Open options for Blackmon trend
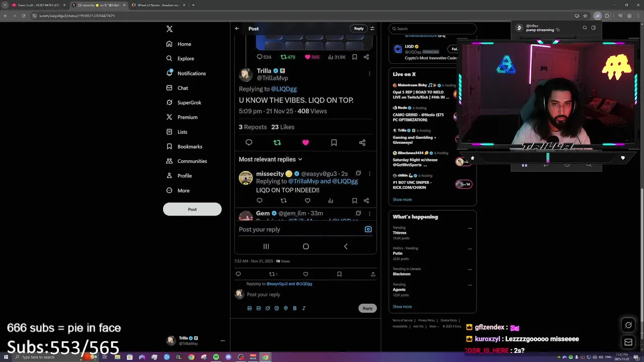 470,269
